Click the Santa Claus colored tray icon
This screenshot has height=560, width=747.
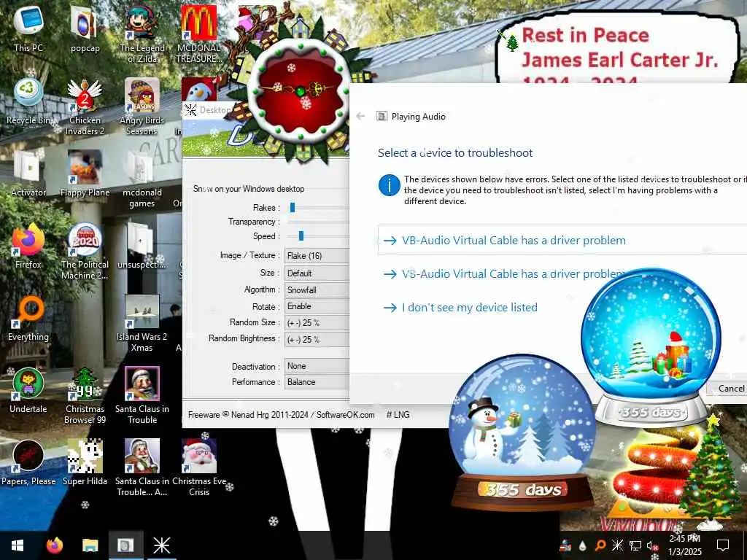tap(565, 545)
